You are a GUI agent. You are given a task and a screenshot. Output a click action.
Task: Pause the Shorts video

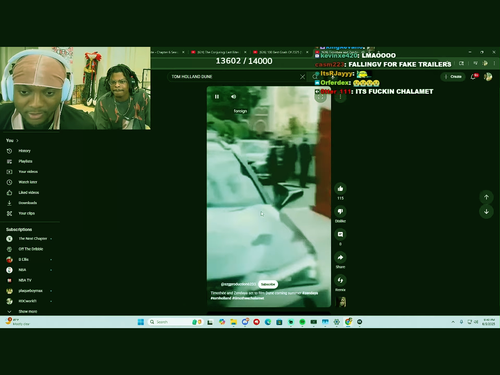pos(217,97)
